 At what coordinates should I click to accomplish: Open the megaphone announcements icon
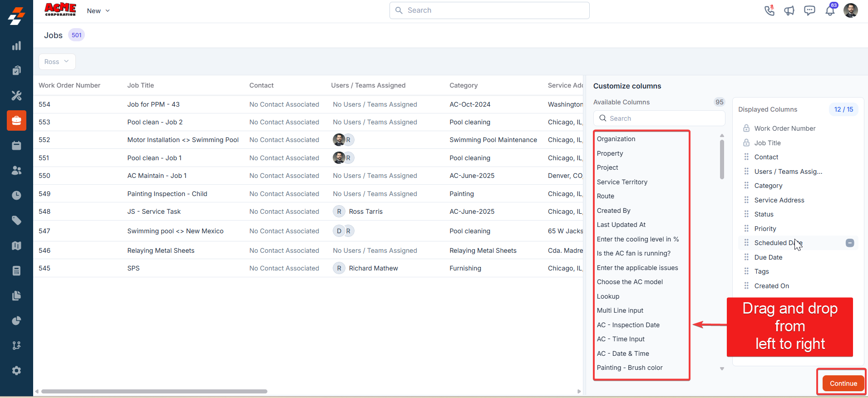(789, 10)
